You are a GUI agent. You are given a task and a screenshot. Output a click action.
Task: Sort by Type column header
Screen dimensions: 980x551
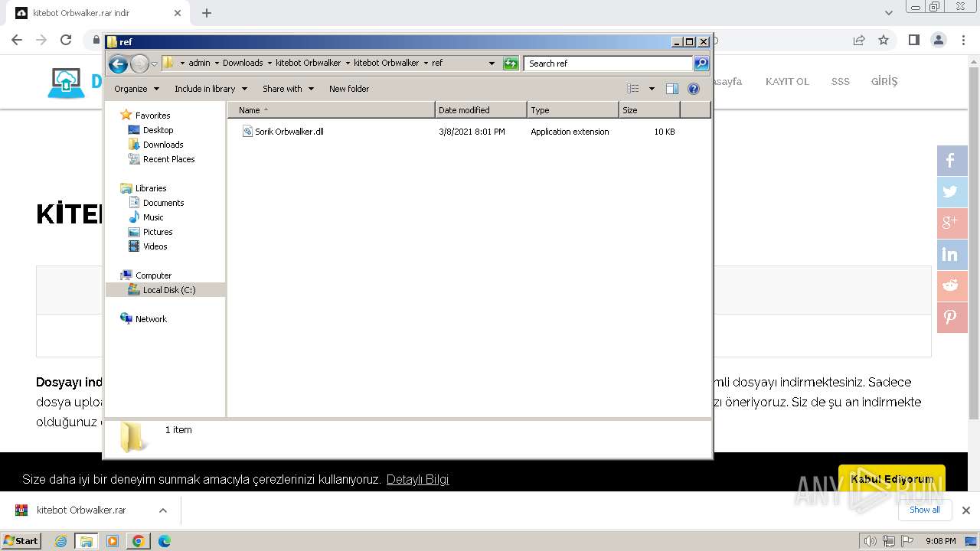pyautogui.click(x=573, y=110)
